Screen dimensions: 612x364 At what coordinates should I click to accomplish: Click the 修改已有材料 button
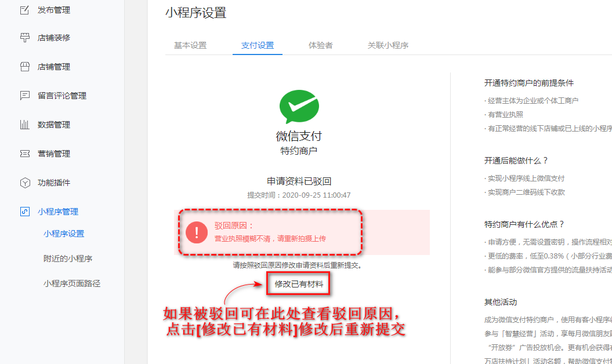point(299,283)
